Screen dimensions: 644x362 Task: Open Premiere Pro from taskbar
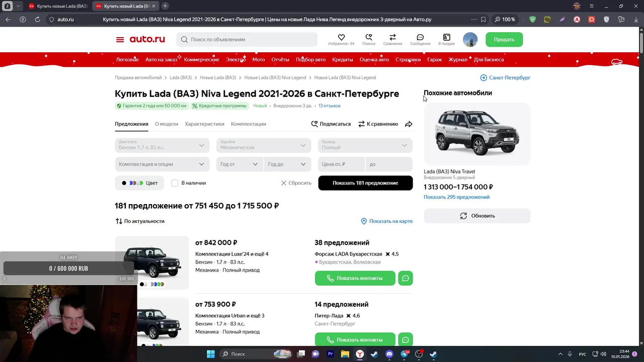pos(330,354)
